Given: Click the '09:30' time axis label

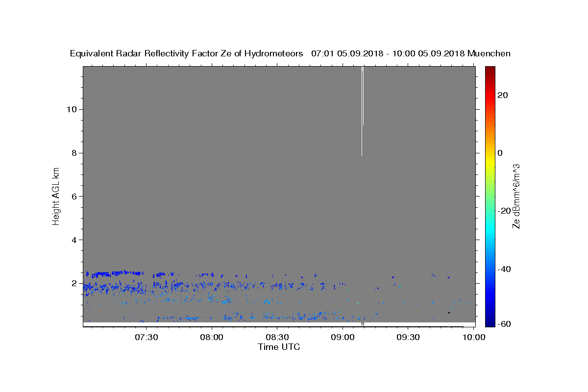Looking at the screenshot, I should point(408,337).
